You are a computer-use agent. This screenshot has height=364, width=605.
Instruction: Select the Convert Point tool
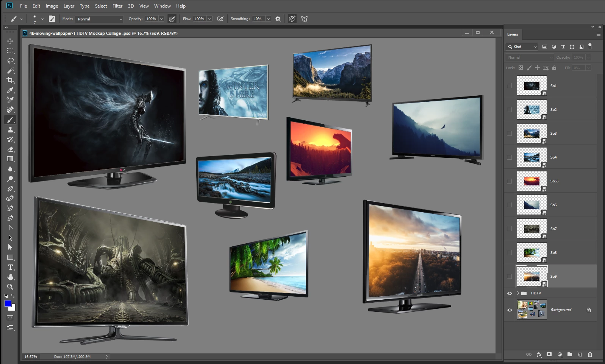[x=10, y=228]
